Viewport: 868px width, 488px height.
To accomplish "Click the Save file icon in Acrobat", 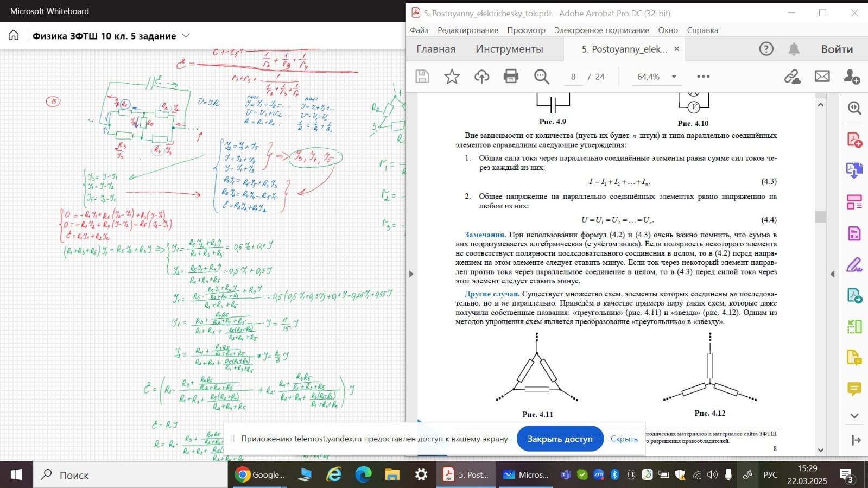I will [x=422, y=77].
